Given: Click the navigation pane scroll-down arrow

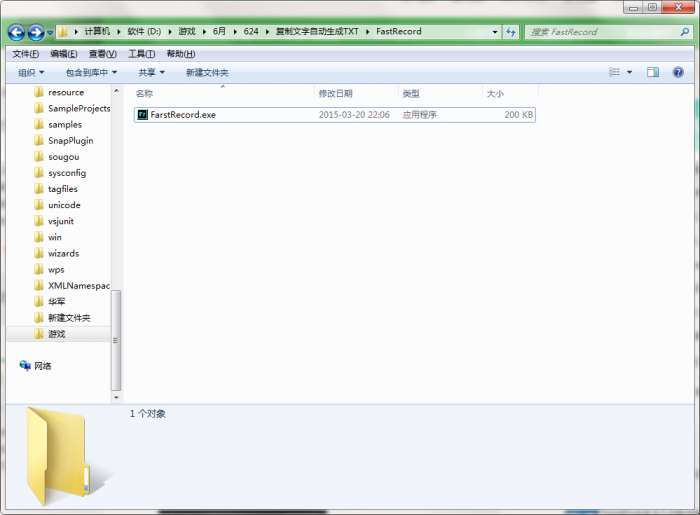Looking at the screenshot, I should 116,397.
